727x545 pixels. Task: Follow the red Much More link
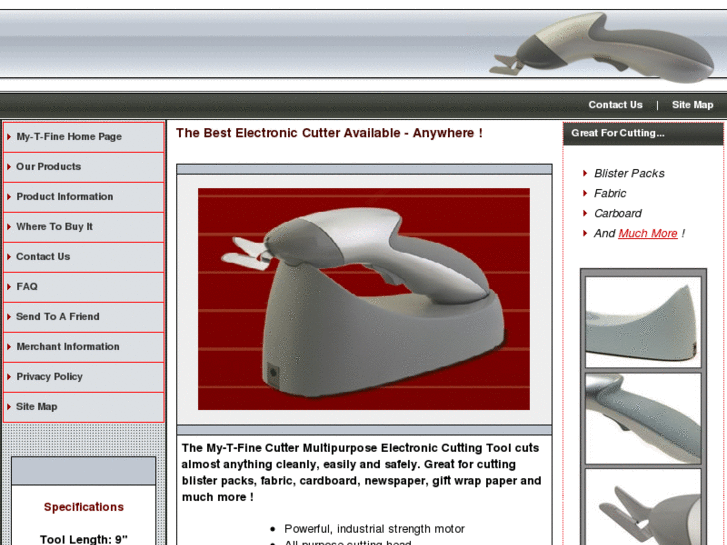[648, 233]
